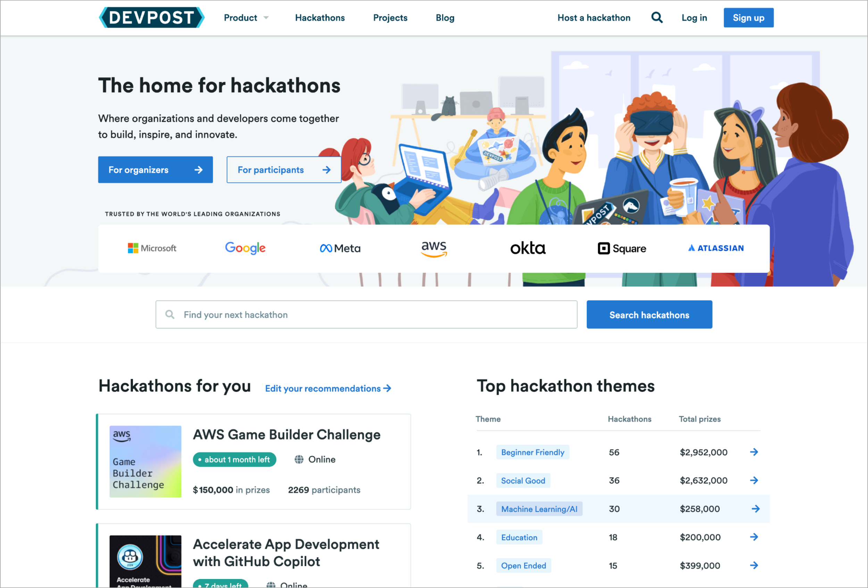Click the '$150,000 in prizes' text

coord(231,490)
